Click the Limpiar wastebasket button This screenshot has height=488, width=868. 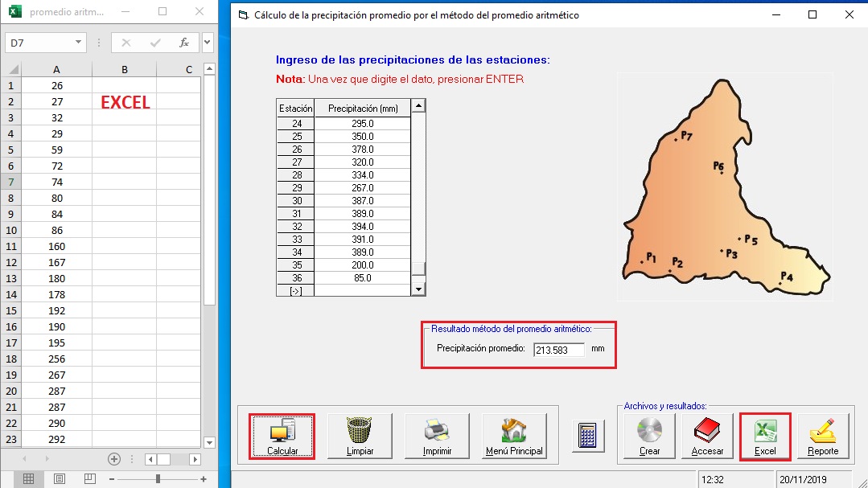360,436
